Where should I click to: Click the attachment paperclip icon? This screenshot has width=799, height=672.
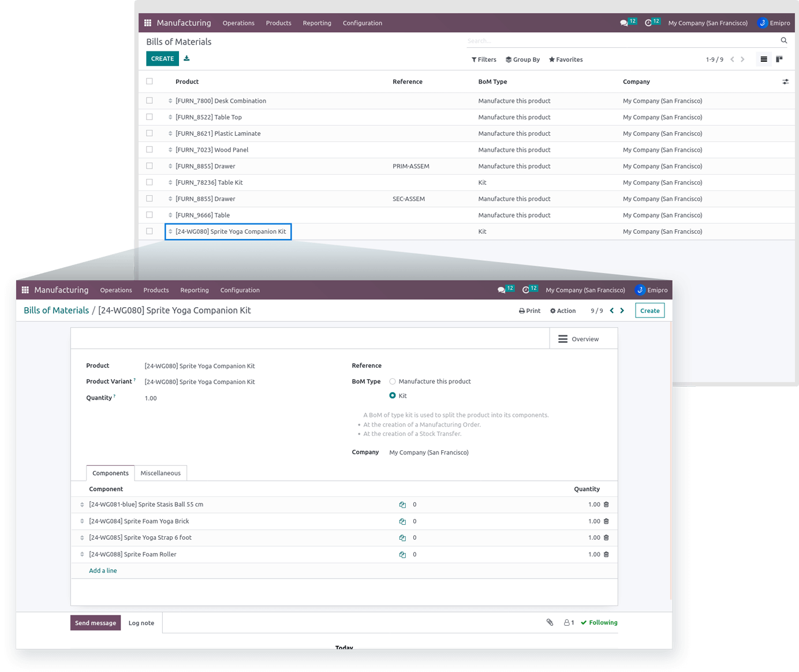550,622
